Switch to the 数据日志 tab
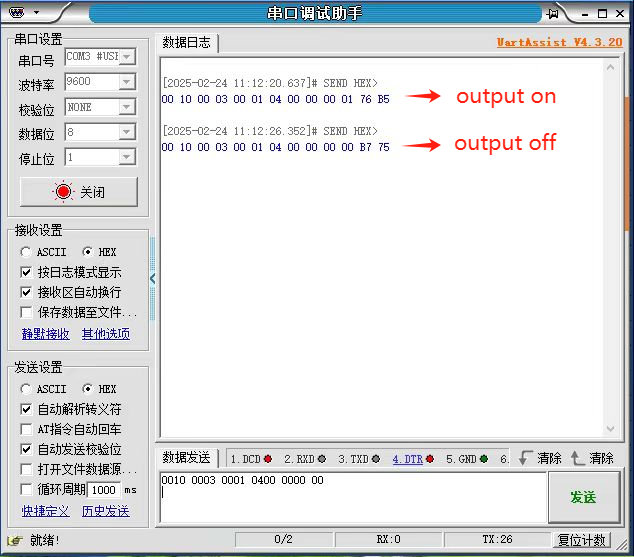This screenshot has width=634, height=557. pyautogui.click(x=186, y=42)
